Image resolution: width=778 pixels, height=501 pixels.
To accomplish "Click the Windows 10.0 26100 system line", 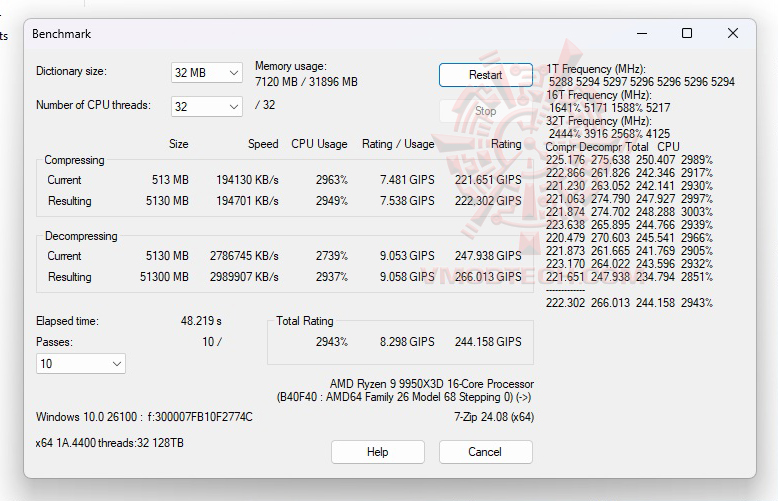I will pyautogui.click(x=144, y=417).
